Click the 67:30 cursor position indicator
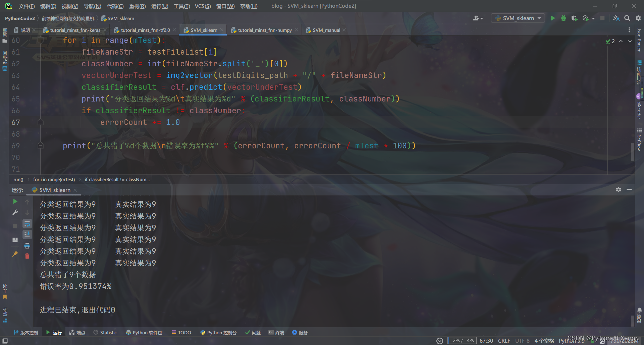644x345 pixels. point(486,341)
